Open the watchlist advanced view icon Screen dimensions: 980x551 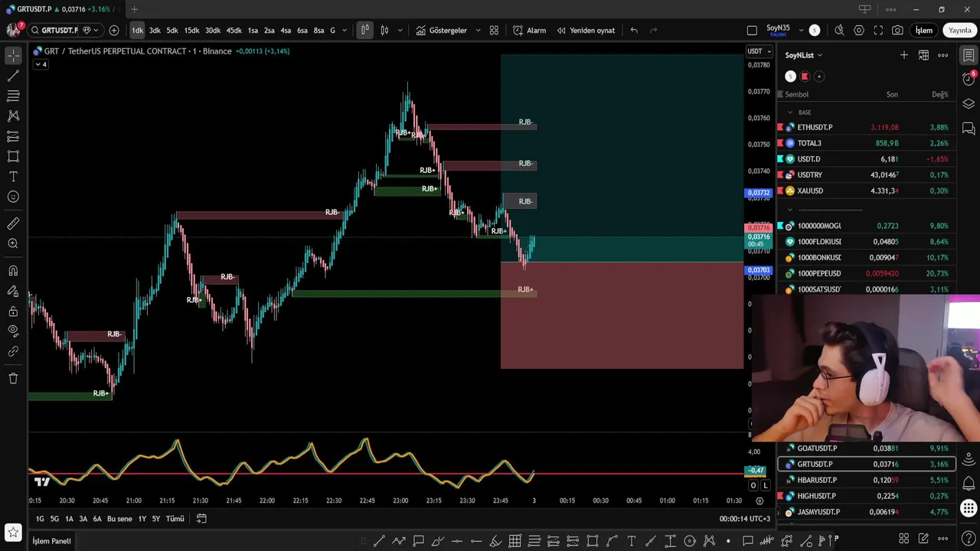923,55
